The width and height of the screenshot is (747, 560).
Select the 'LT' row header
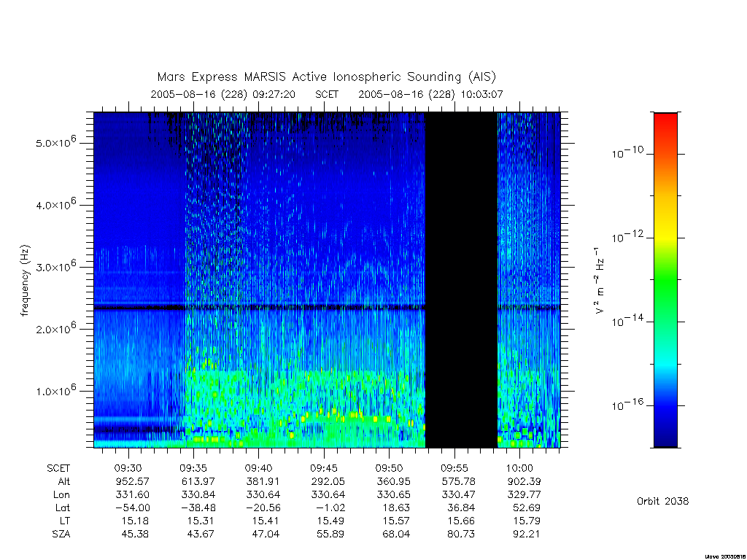(65, 521)
